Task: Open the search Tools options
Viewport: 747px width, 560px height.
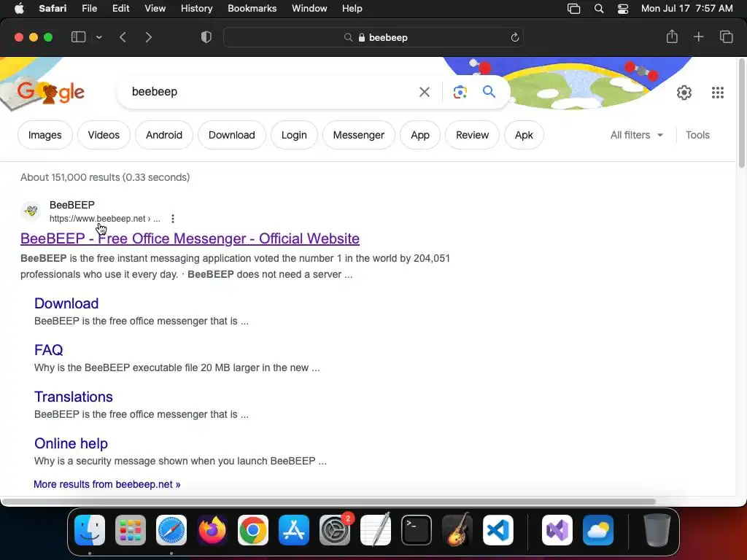Action: (697, 135)
